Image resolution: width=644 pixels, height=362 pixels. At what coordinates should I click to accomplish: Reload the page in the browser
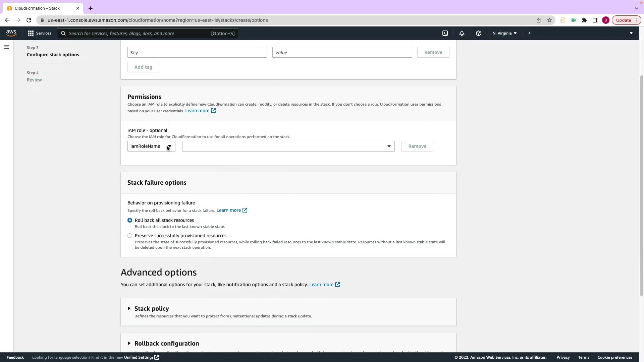click(29, 20)
